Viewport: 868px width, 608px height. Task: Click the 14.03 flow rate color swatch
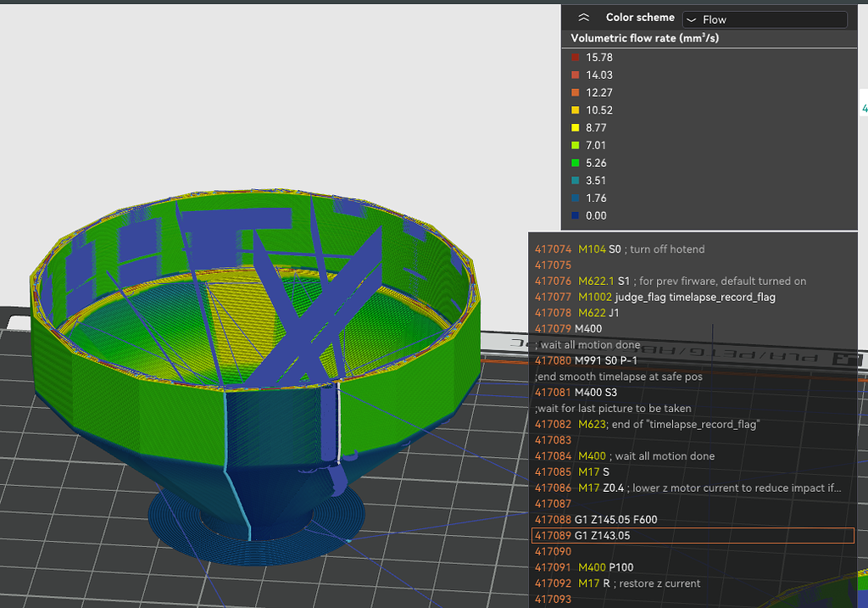(x=576, y=75)
